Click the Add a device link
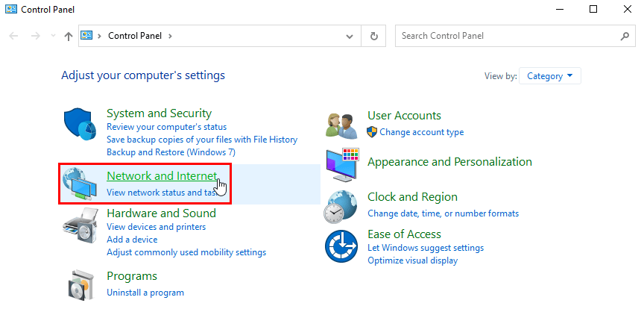The image size is (644, 309). pyautogui.click(x=132, y=240)
